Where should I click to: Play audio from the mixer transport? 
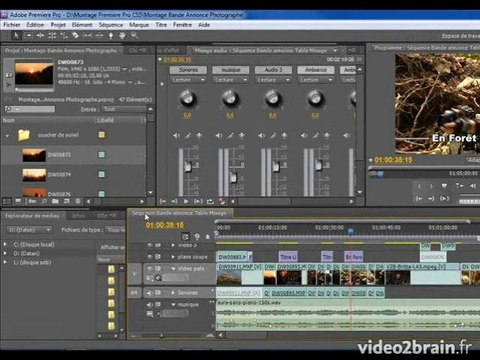186,201
